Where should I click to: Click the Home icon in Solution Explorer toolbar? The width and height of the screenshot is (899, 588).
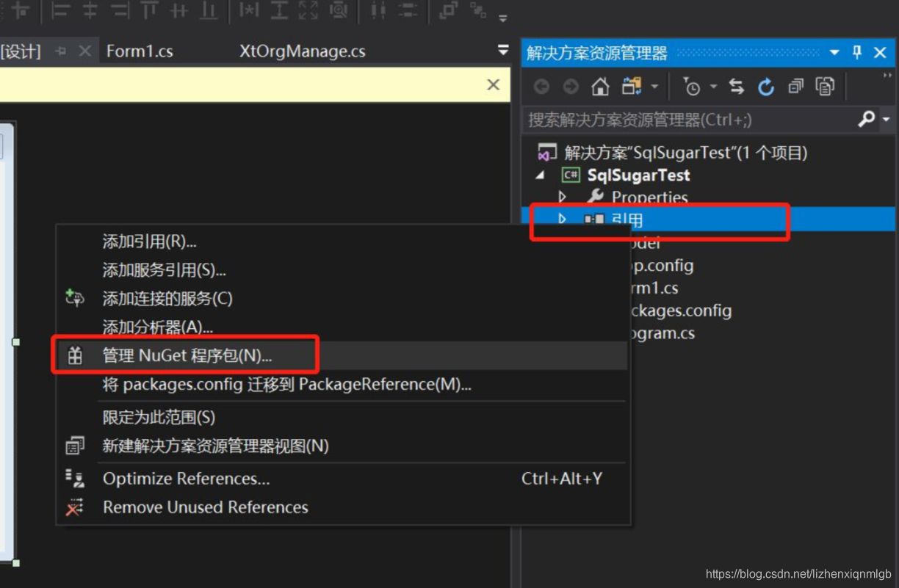pos(601,87)
